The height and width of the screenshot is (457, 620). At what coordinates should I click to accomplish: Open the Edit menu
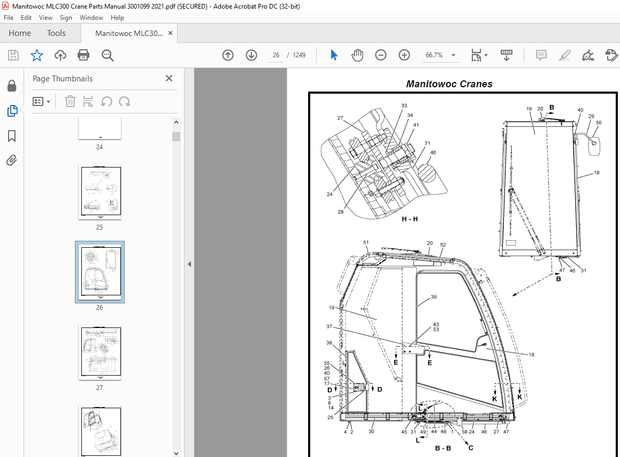pos(26,18)
